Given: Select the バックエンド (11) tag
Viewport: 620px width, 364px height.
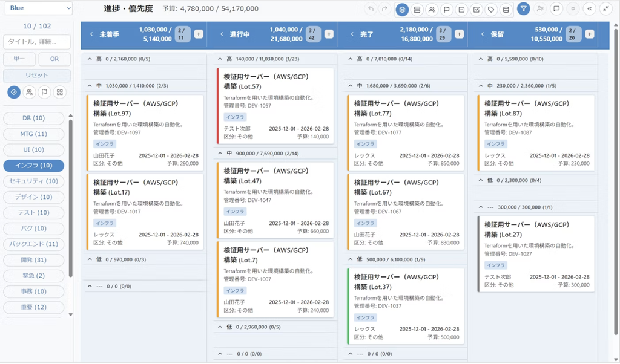Looking at the screenshot, I should click(34, 244).
